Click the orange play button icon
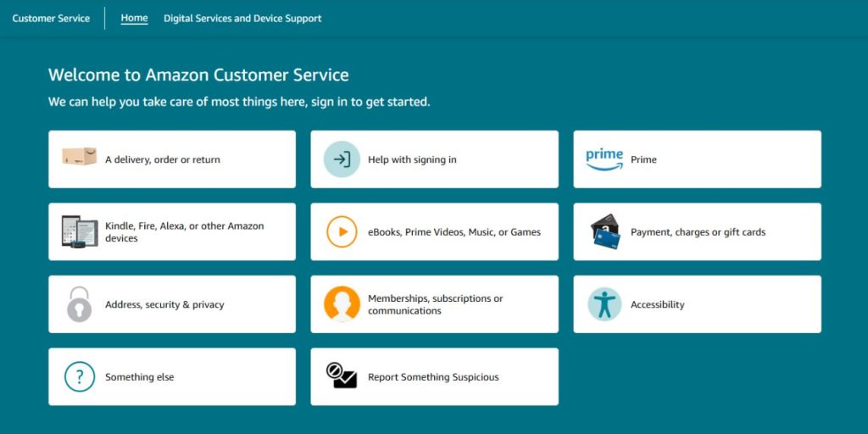 pyautogui.click(x=342, y=231)
